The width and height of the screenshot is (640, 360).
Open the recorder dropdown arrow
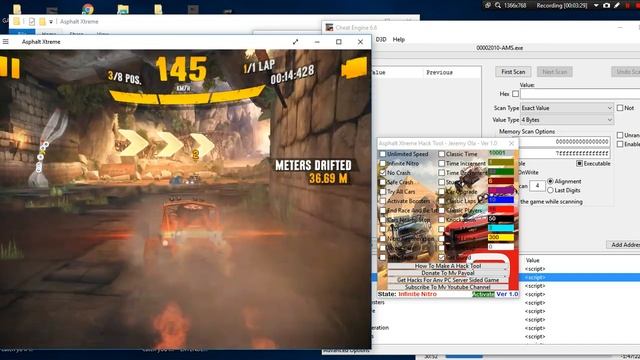click(x=596, y=5)
